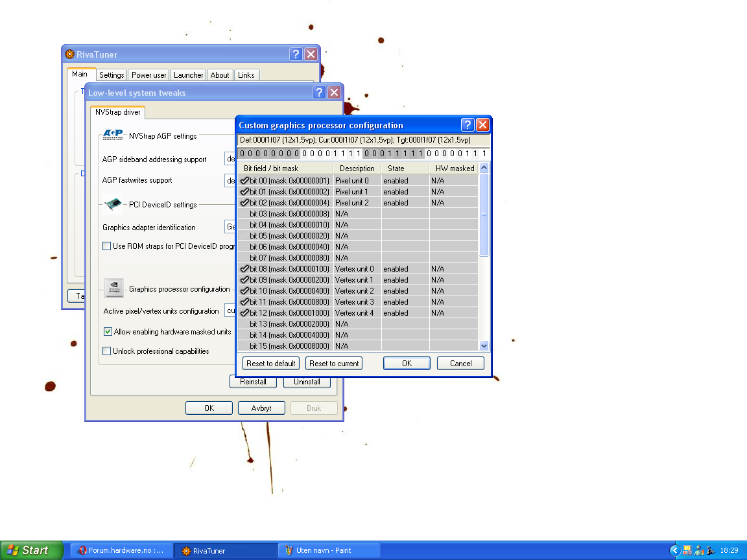Click the bit list scrollbar down arrow

point(484,345)
